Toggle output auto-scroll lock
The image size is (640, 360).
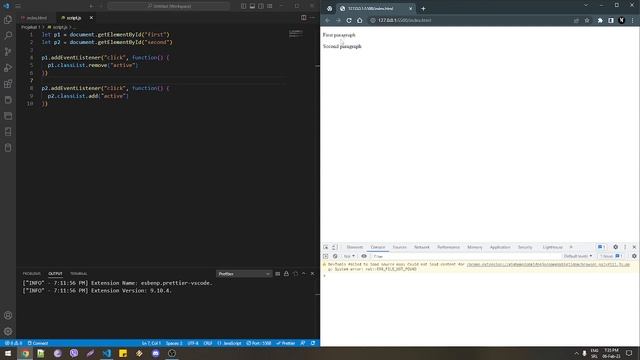286,273
